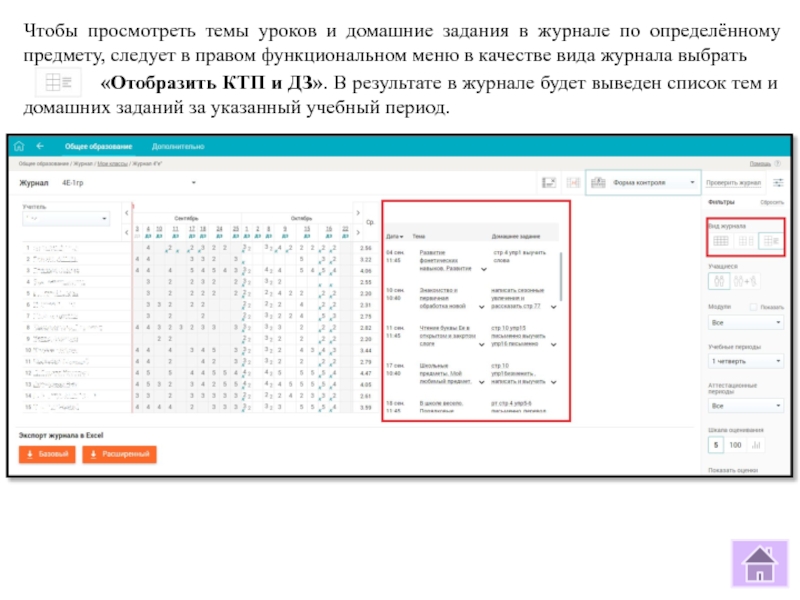This screenshot has height=600, width=800.
Task: Expand homework for 17 сен. lesson
Action: pyautogui.click(x=554, y=382)
